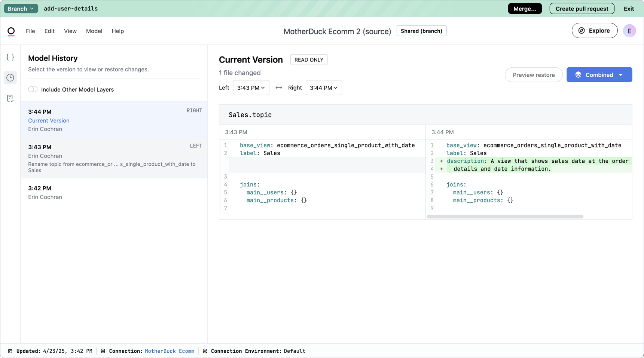Click the diff horizontal scrollbar
The width and height of the screenshot is (644, 358).
505,217
